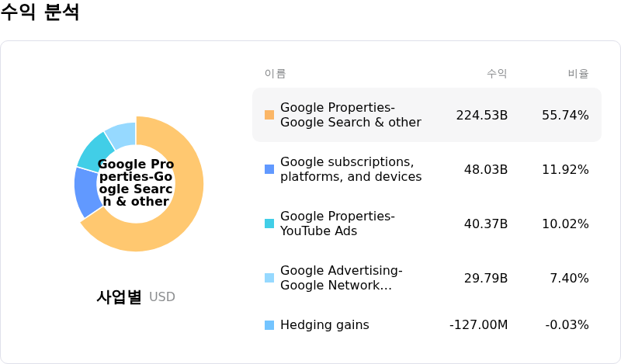621x364 pixels.
Task: Select the light blue donut segment
Action: click(122, 133)
